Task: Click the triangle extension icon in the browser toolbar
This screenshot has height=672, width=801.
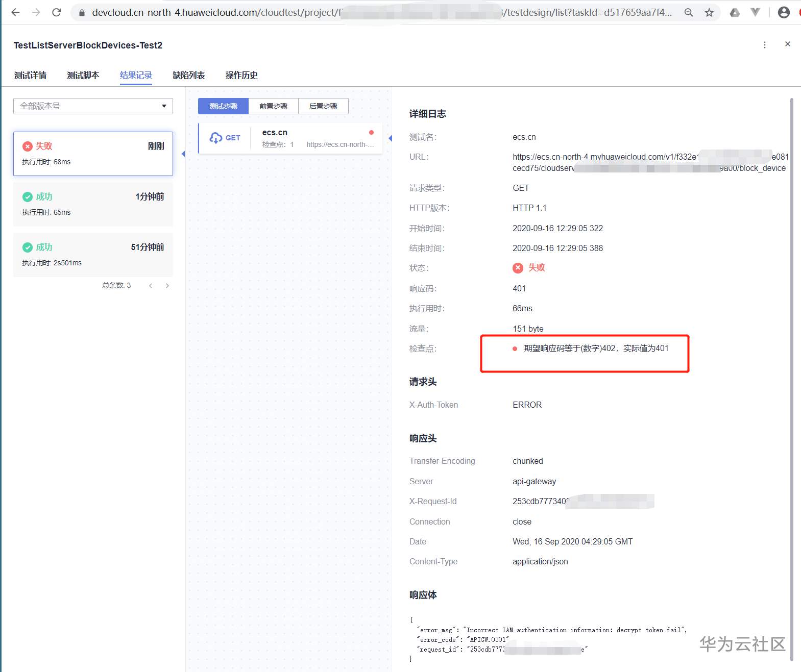Action: tap(735, 13)
